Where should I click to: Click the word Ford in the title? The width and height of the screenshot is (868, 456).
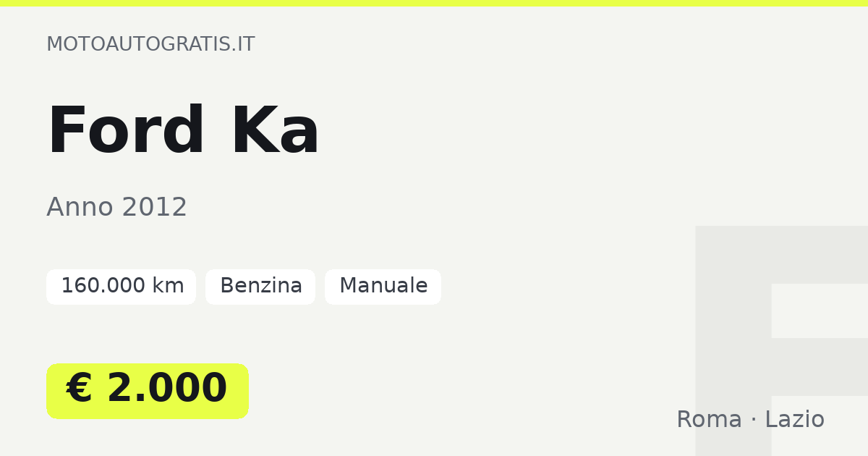click(126, 132)
